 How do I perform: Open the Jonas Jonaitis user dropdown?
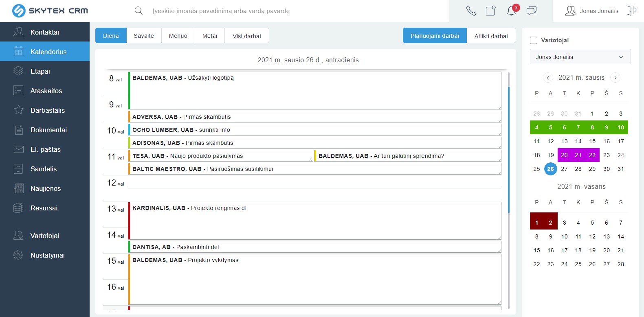(580, 57)
